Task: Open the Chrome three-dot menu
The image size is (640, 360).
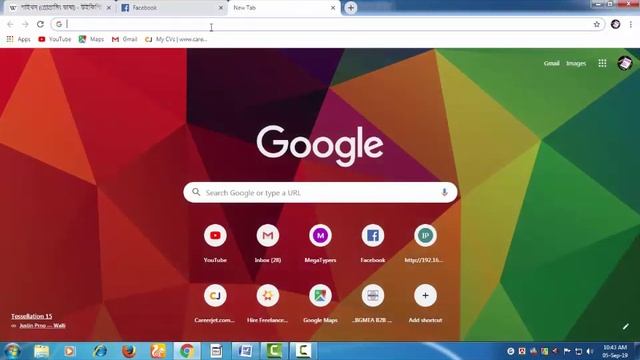Action: coord(631,24)
